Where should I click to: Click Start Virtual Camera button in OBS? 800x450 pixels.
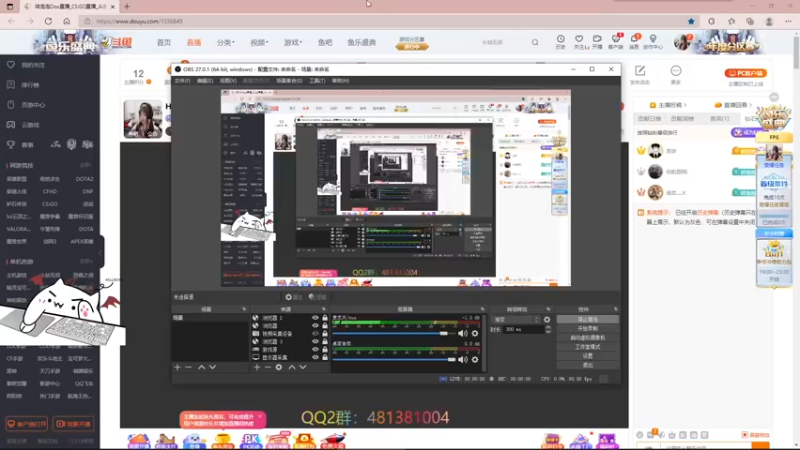[587, 338]
